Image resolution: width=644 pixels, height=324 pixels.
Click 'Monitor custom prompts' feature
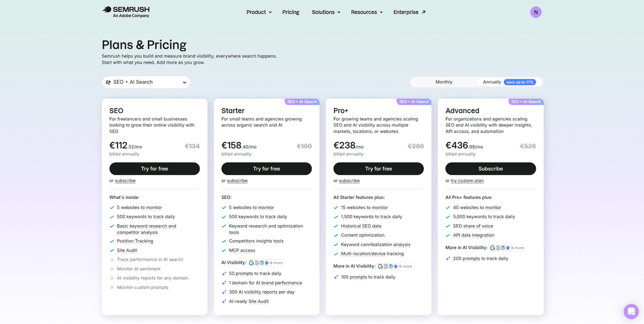[x=143, y=288]
